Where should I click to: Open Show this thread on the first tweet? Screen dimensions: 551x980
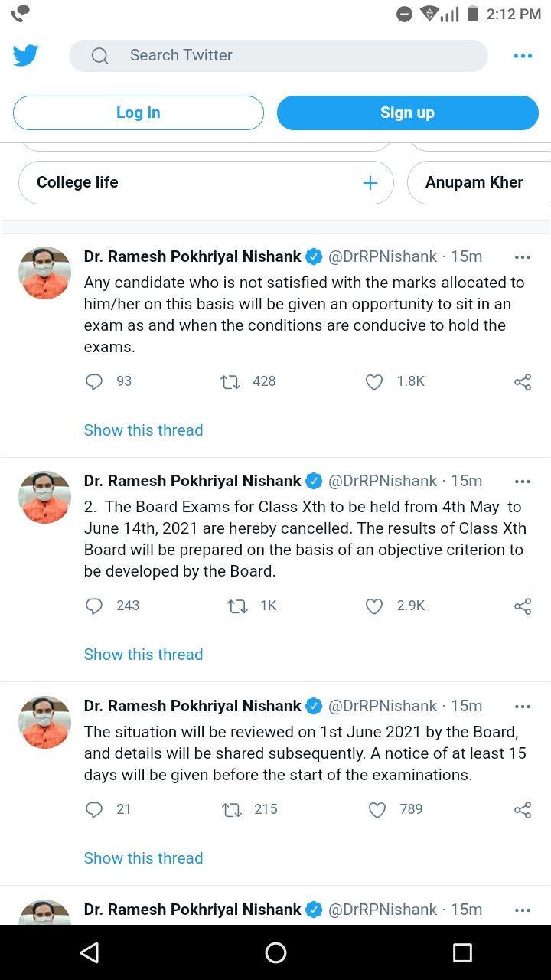pyautogui.click(x=143, y=430)
